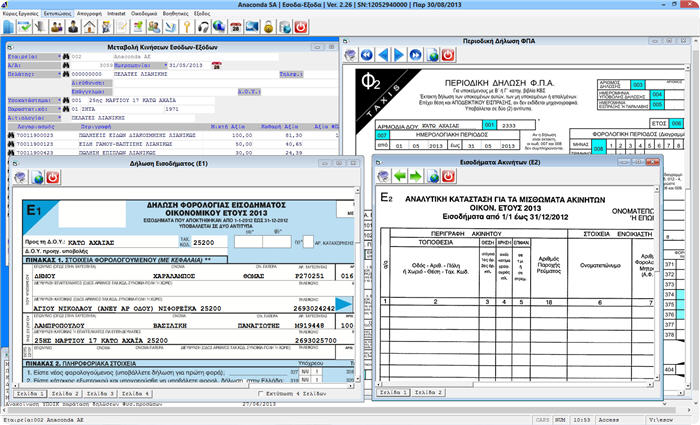Viewport: 700px width, 425px height.
Task: Click the red power button in E1 window
Action: (53, 178)
